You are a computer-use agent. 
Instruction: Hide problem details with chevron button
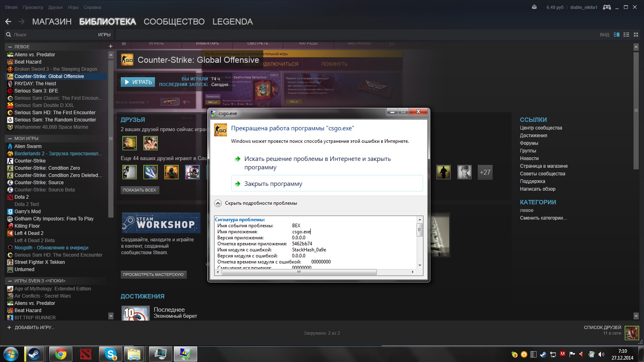tap(218, 203)
